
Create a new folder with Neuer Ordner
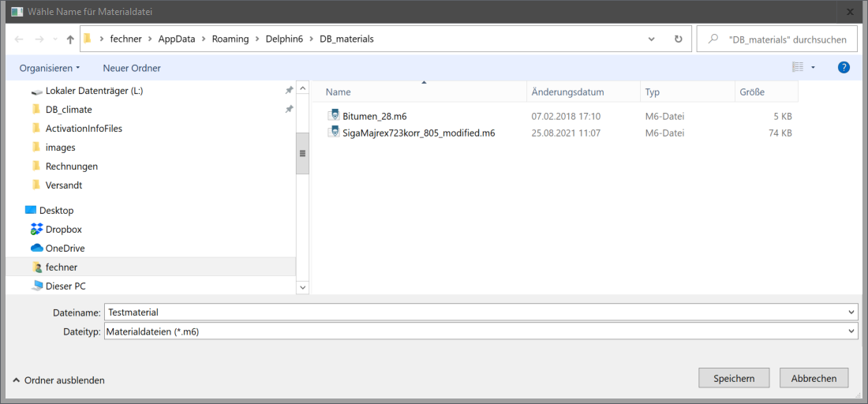[x=132, y=68]
